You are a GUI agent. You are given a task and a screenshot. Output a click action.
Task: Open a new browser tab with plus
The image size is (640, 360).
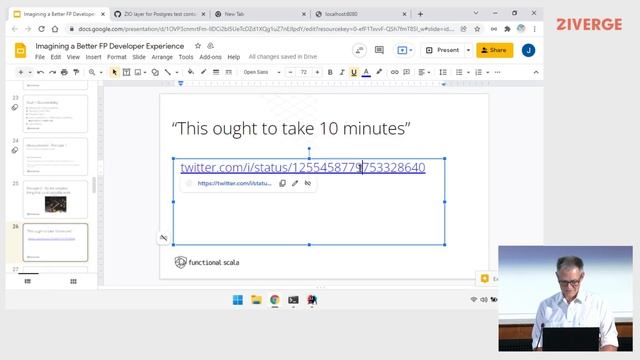click(x=420, y=14)
